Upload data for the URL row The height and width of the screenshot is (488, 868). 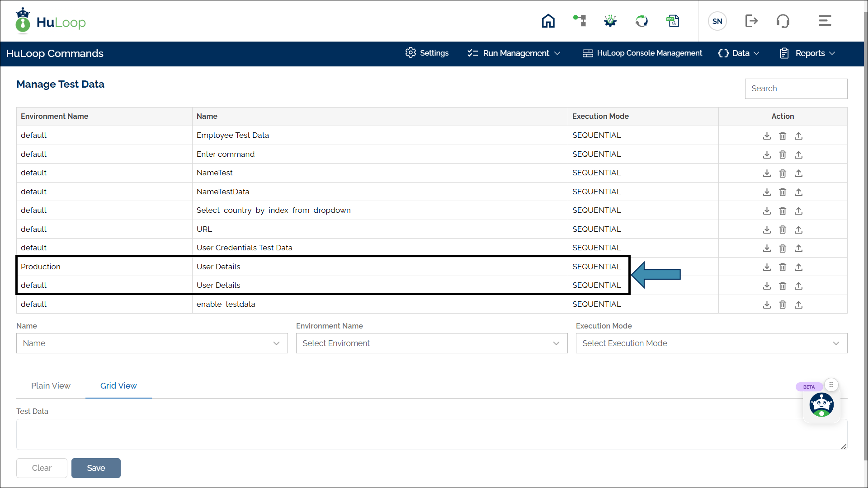[798, 230]
